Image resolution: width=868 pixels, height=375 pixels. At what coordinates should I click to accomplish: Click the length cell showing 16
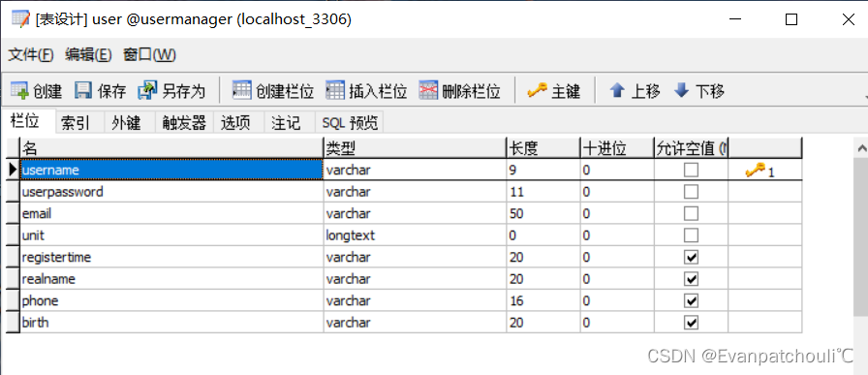point(543,300)
